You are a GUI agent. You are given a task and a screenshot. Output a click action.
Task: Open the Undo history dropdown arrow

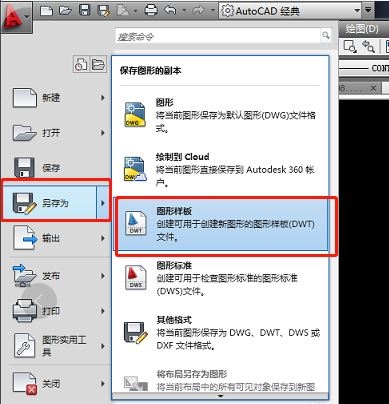(x=184, y=11)
